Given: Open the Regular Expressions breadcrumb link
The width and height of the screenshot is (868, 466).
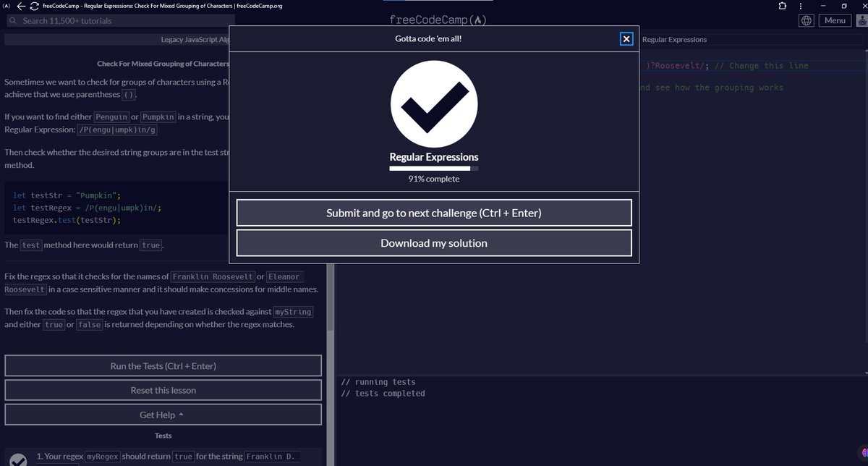Looking at the screenshot, I should [674, 40].
